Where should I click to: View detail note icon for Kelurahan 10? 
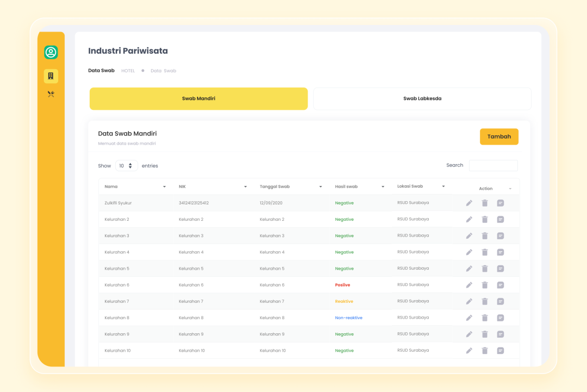click(x=501, y=351)
